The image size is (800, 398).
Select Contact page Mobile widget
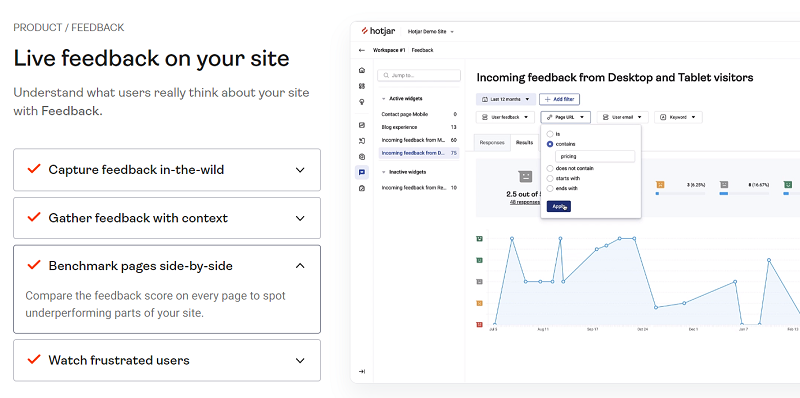coord(419,114)
